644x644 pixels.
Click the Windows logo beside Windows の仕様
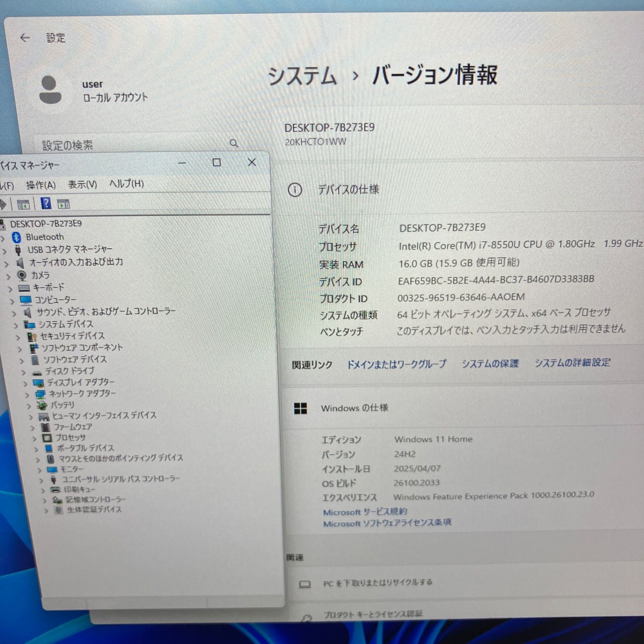[300, 409]
